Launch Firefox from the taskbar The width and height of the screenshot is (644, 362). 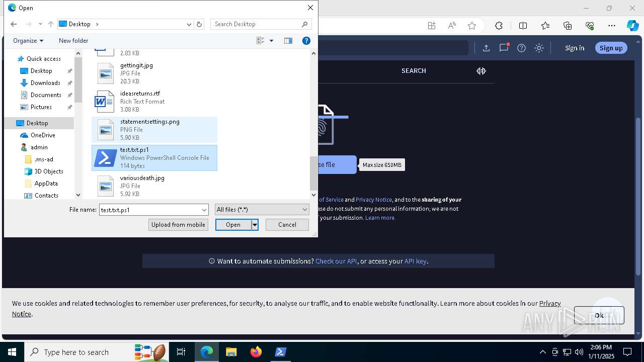[x=256, y=352]
